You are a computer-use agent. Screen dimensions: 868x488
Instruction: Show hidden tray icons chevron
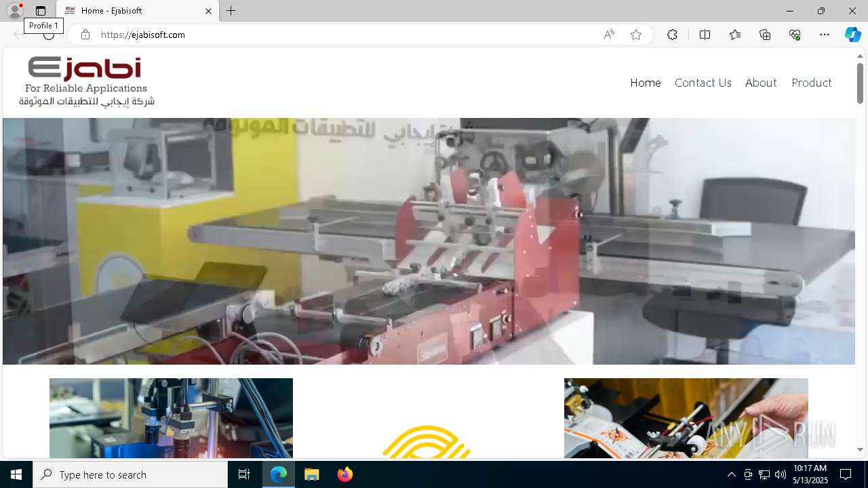[731, 474]
